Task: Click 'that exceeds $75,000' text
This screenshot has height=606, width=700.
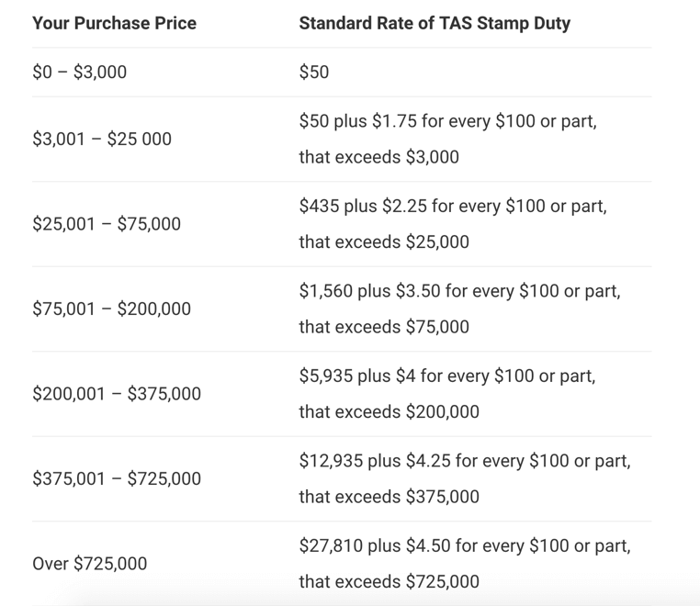Action: click(384, 327)
